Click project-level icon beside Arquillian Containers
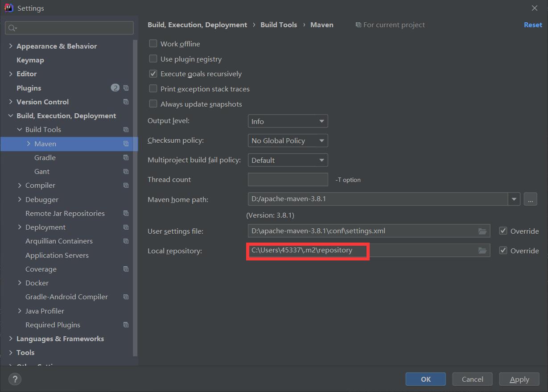This screenshot has height=392, width=548. pyautogui.click(x=126, y=241)
